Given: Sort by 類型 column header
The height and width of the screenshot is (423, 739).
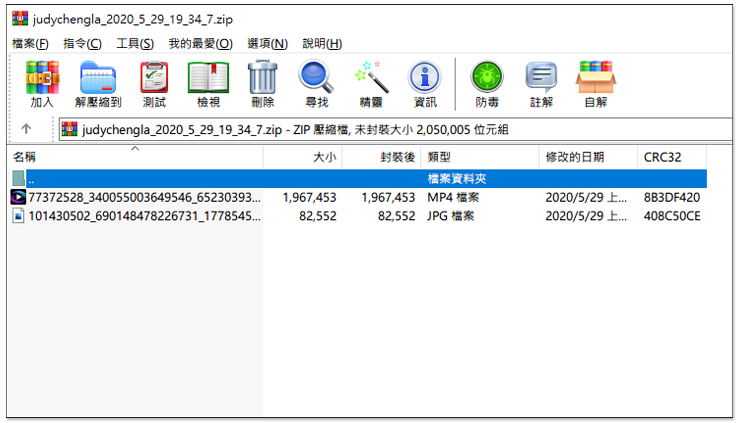Looking at the screenshot, I should coord(480,157).
